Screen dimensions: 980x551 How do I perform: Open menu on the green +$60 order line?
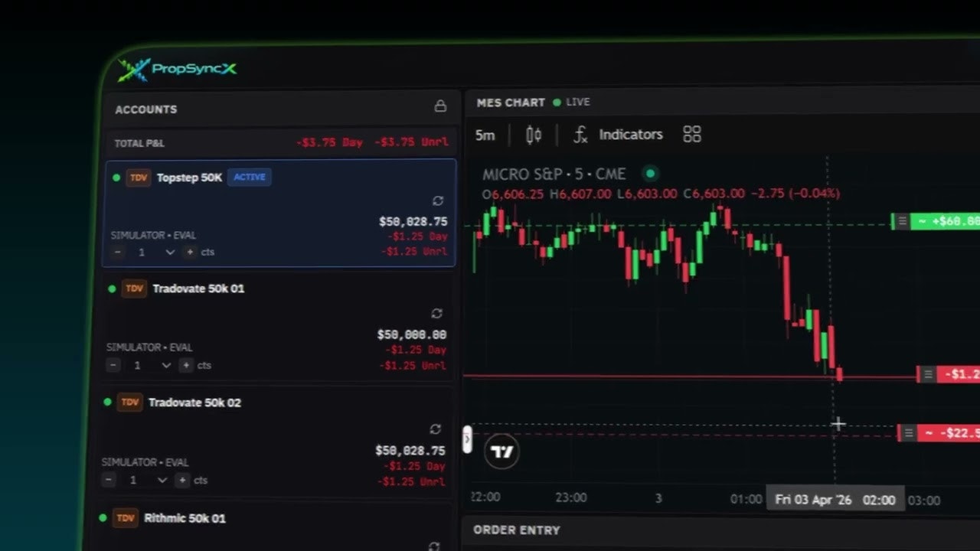pos(902,221)
